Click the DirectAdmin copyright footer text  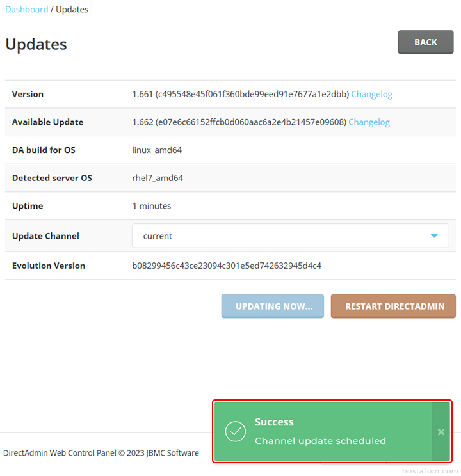[x=101, y=453]
